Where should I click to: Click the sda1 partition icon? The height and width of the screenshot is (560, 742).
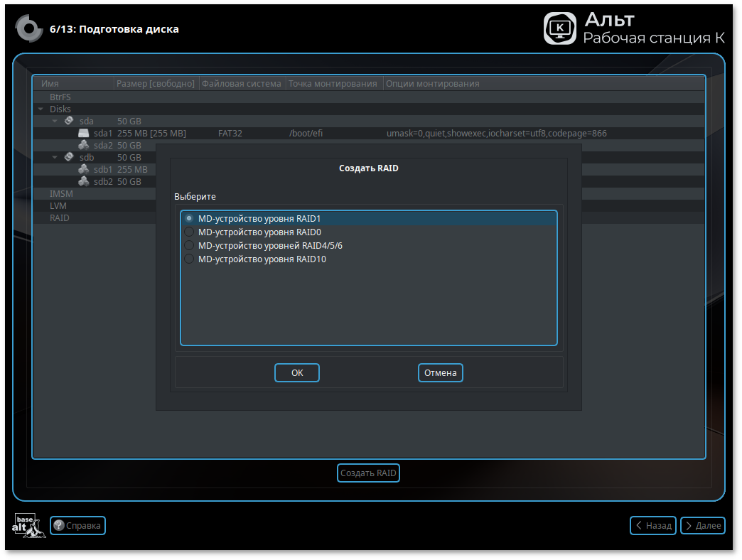(83, 133)
